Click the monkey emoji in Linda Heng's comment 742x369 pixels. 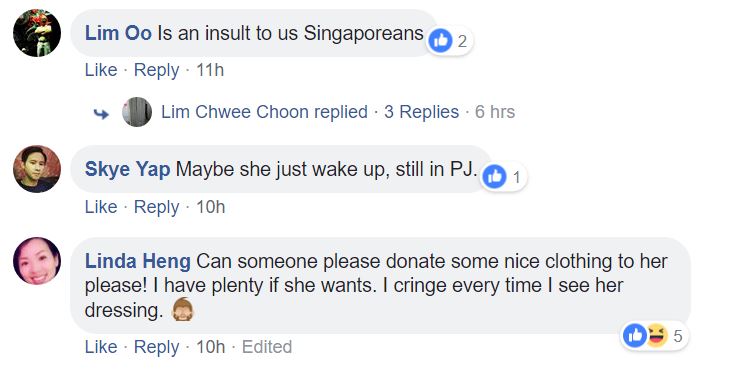pos(183,311)
